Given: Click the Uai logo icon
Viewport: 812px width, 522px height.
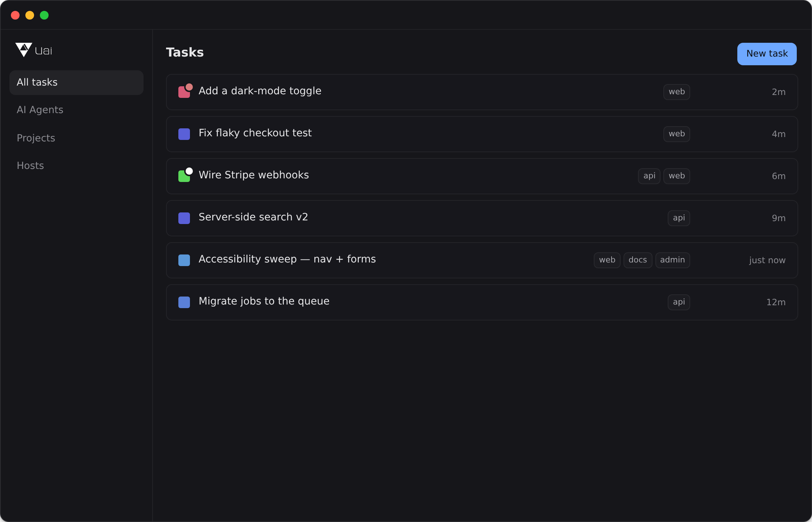Looking at the screenshot, I should (24, 50).
